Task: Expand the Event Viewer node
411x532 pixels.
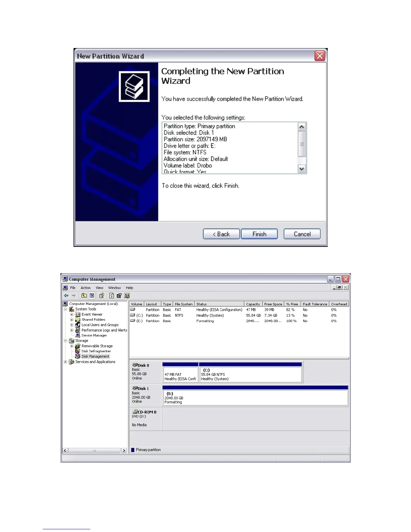Action: click(72, 314)
